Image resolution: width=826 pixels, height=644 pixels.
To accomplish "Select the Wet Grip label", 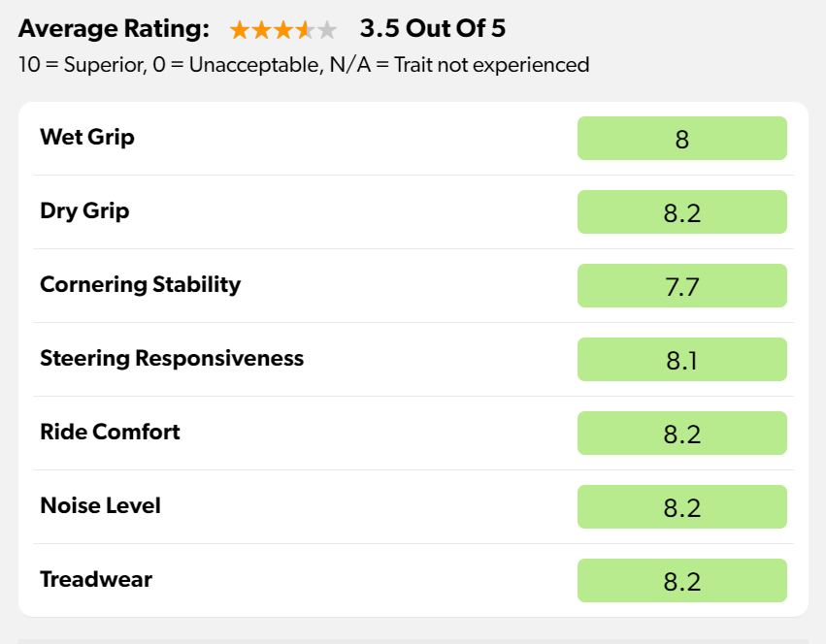I will tap(87, 137).
